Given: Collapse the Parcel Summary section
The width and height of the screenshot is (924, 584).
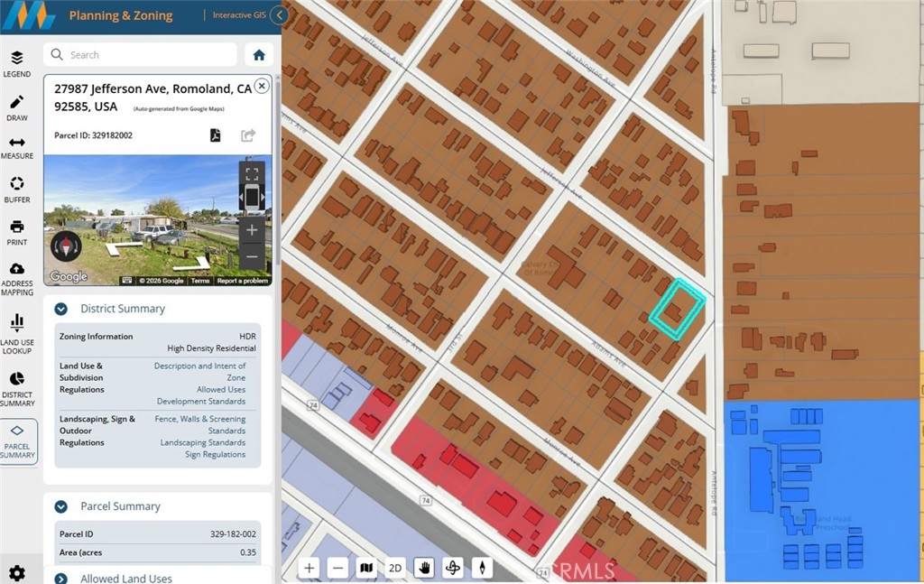Looking at the screenshot, I should (60, 506).
